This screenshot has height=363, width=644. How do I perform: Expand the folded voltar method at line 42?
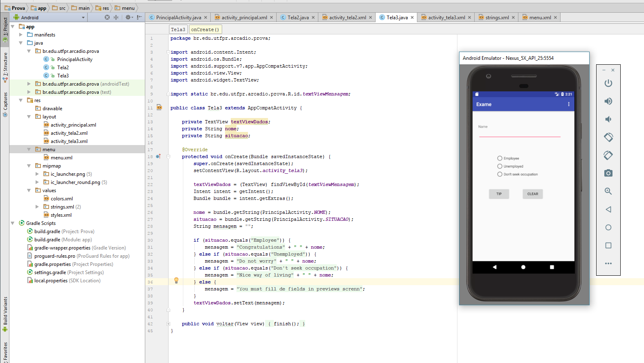pos(168,324)
